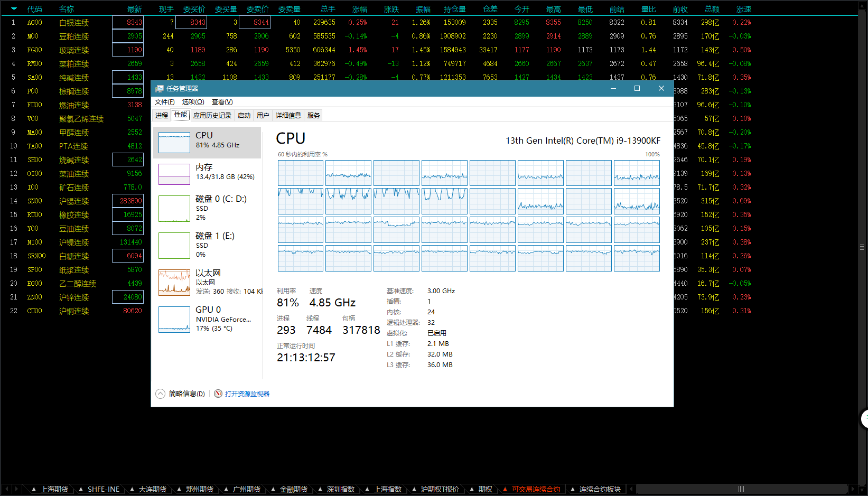Switch to 简略信息 summary view
Screen dimensions: 868x496
tap(186, 394)
